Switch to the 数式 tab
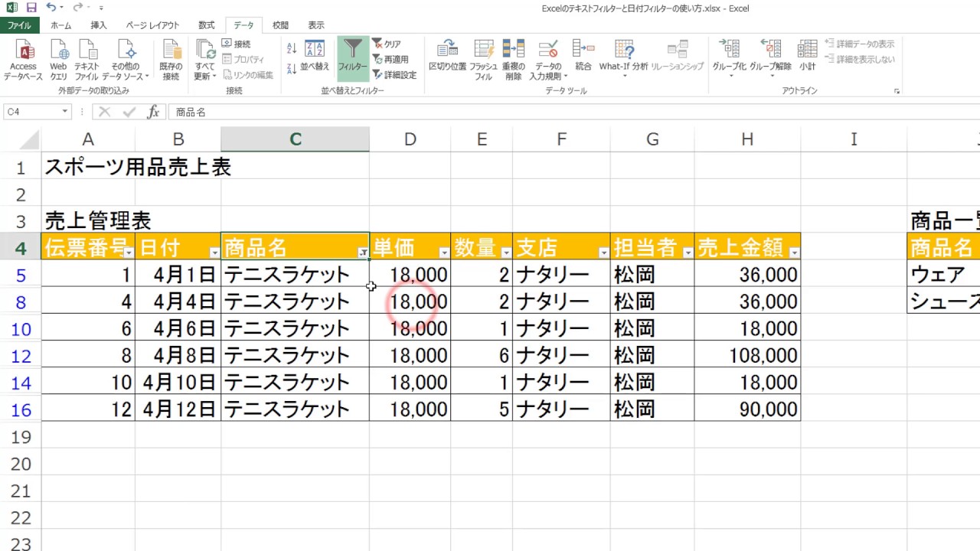Viewport: 980px width, 551px height. point(207,25)
